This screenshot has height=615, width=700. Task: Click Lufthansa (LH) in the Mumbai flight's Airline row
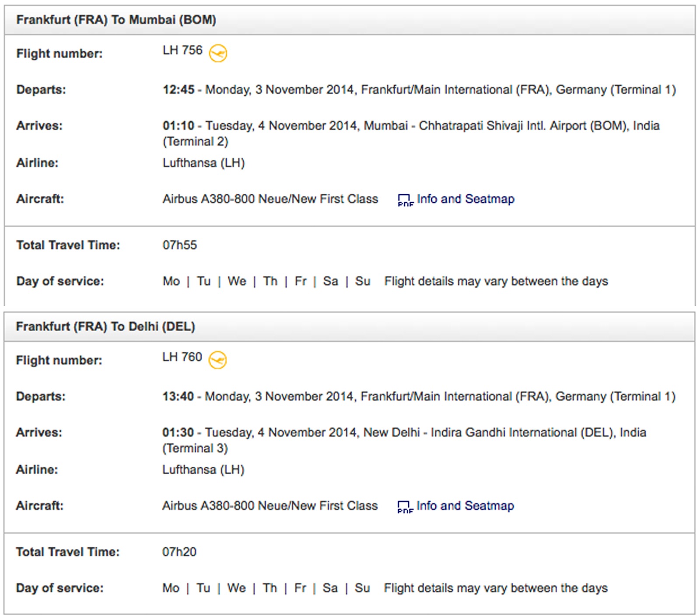pos(204,163)
